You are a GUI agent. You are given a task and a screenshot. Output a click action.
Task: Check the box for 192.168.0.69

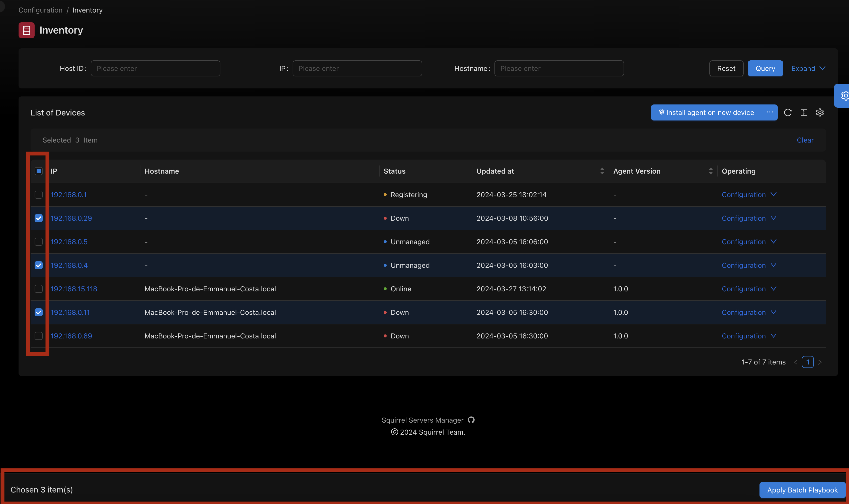tap(38, 336)
